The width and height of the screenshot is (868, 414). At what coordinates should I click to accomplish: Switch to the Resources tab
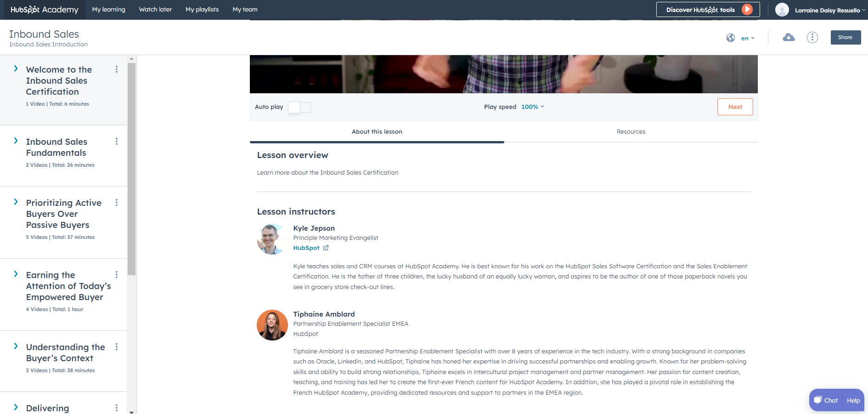631,132
